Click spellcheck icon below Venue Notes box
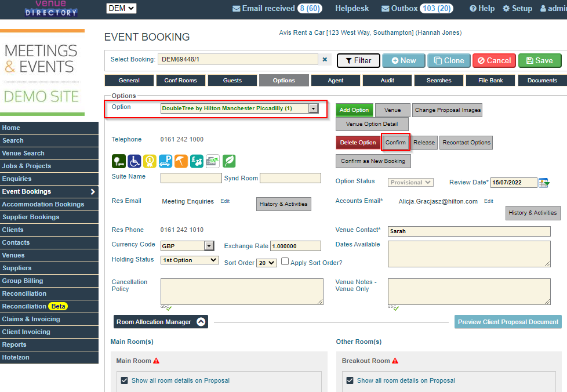The width and height of the screenshot is (567, 392). (393, 307)
